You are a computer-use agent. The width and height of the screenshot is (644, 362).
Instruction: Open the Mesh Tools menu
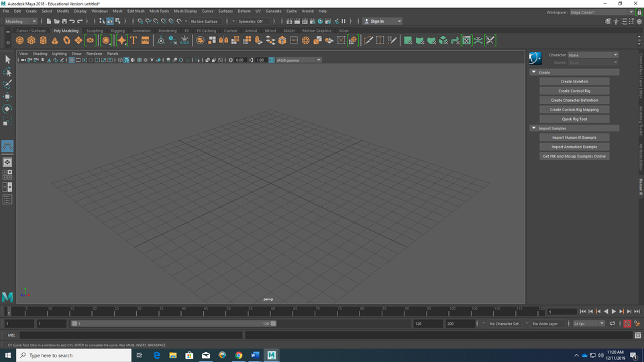coord(159,11)
